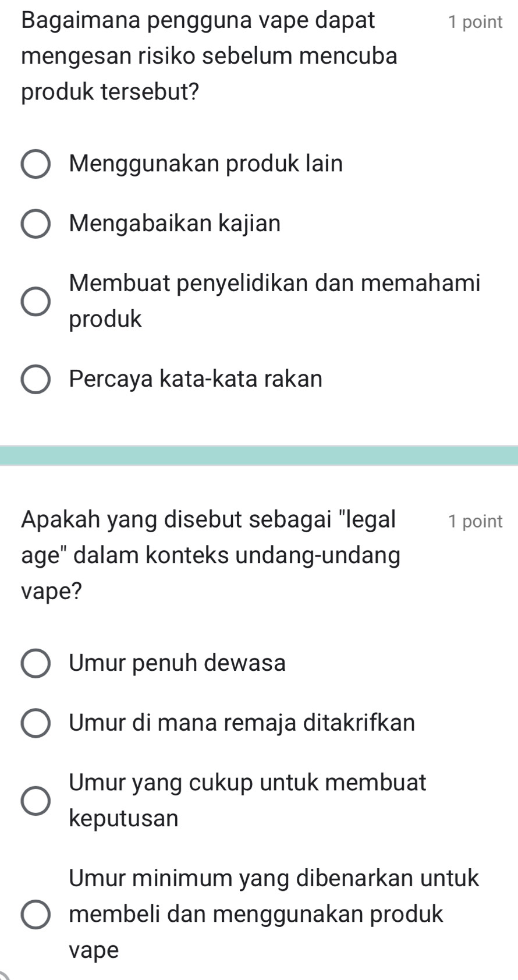Click the '1 point' label of first question
Screen dimensions: 518x980
(475, 22)
